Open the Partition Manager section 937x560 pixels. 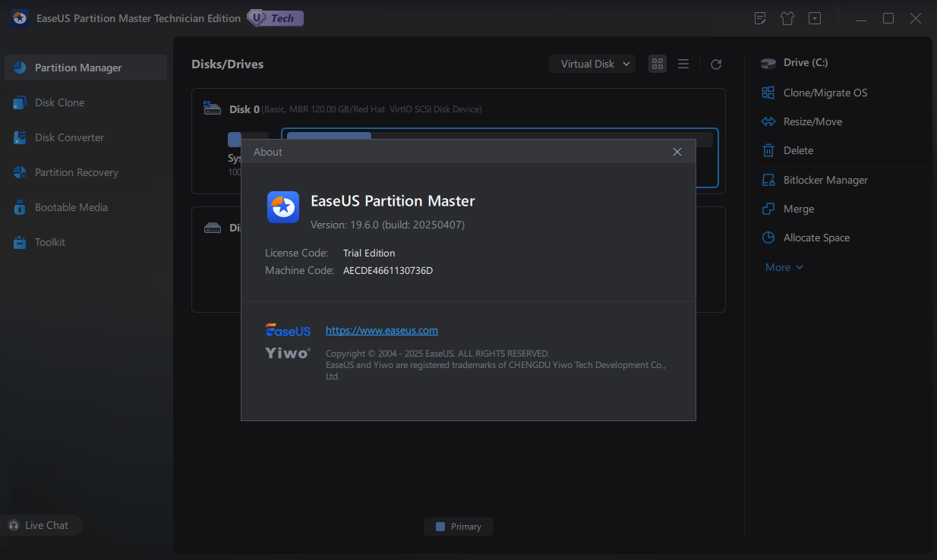pyautogui.click(x=85, y=68)
